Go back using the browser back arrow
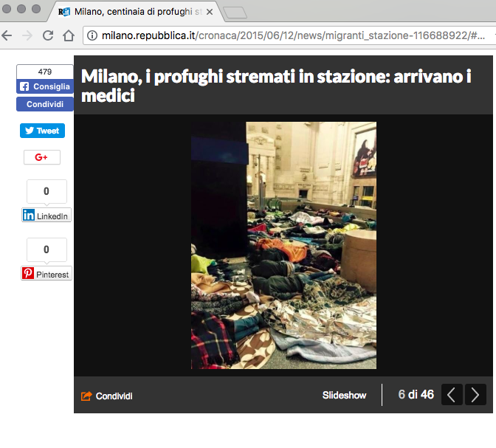 [7, 35]
